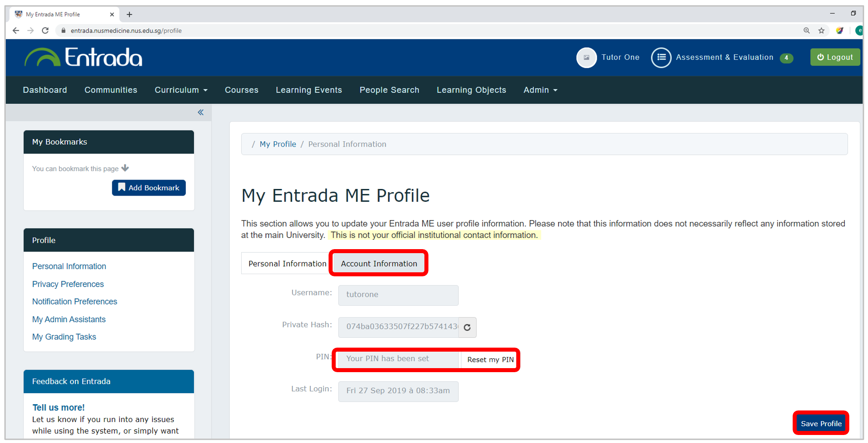Switch to the Account Information tab
The image size is (868, 443).
[x=379, y=264]
